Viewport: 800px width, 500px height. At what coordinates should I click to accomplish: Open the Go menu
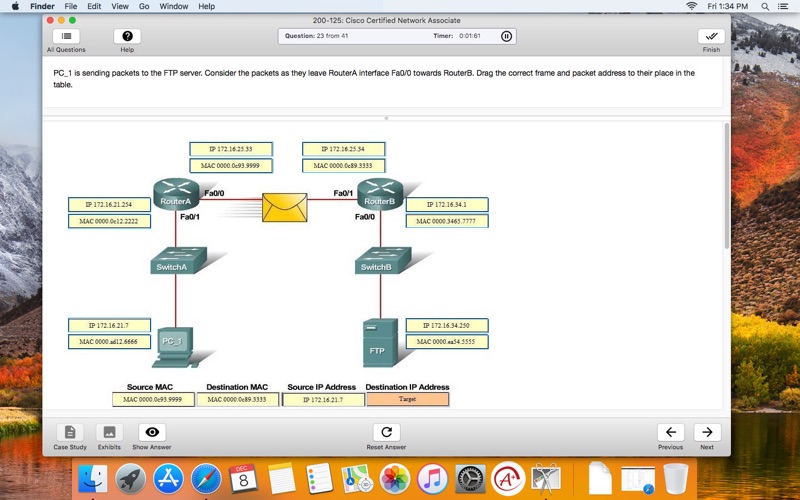pyautogui.click(x=144, y=6)
